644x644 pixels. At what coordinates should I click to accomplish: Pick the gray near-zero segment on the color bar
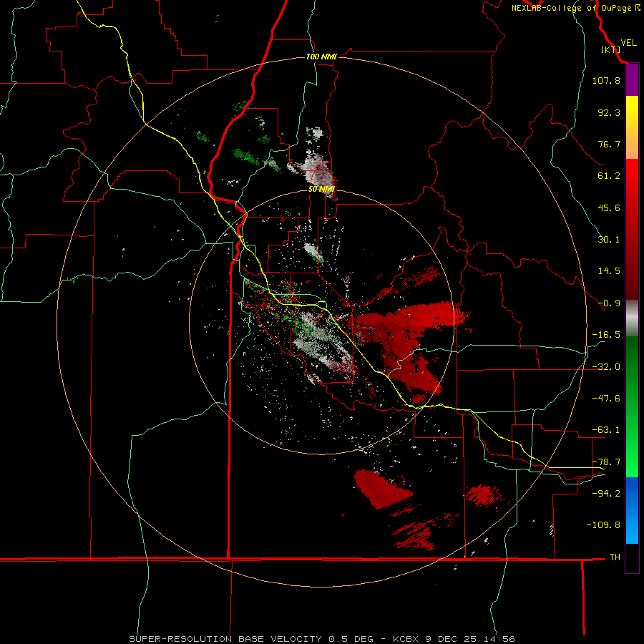pos(632,318)
